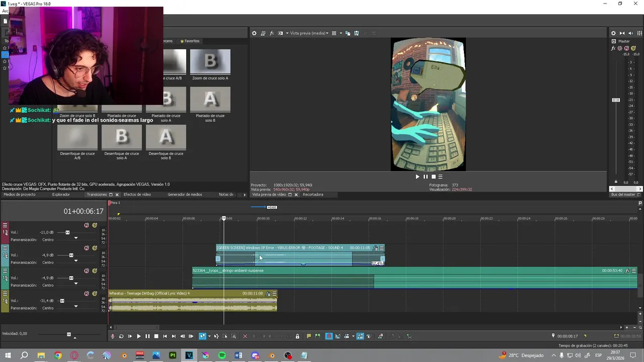Open track 14 hamburger menu

click(x=5, y=248)
